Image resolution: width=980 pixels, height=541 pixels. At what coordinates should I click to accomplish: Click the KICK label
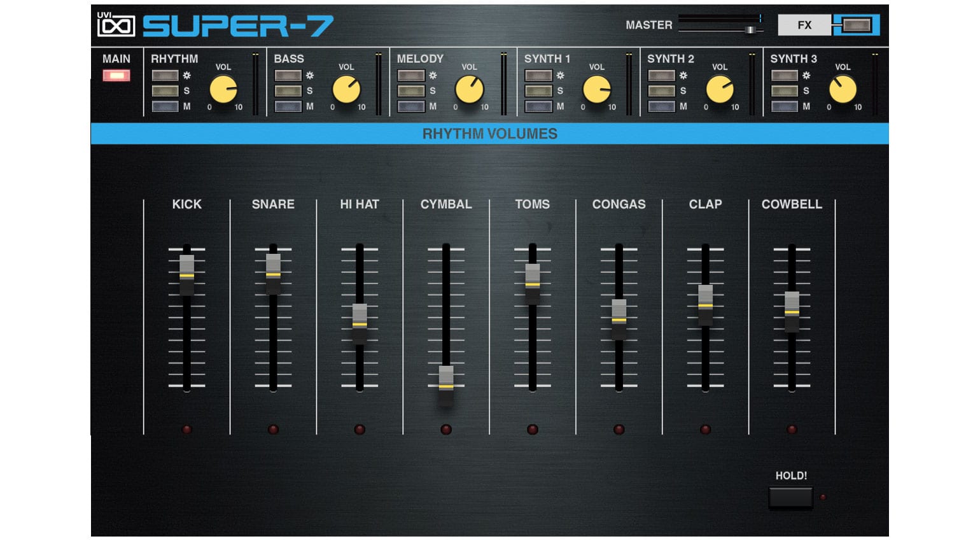[x=186, y=204]
